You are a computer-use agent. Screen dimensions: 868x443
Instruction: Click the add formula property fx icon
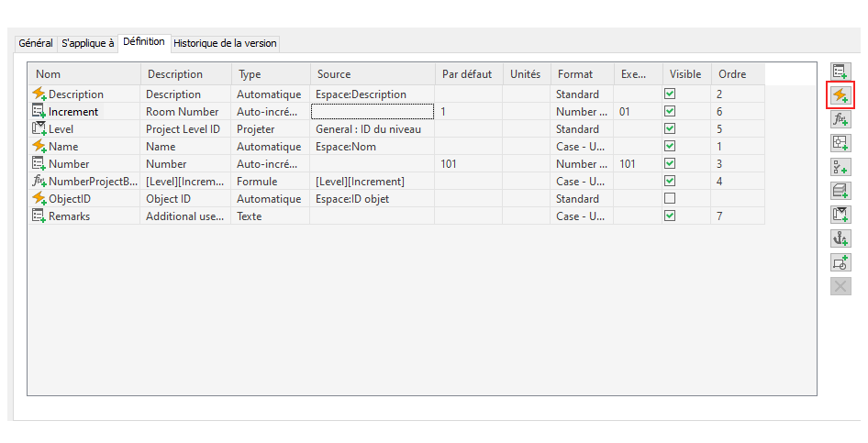tap(840, 119)
